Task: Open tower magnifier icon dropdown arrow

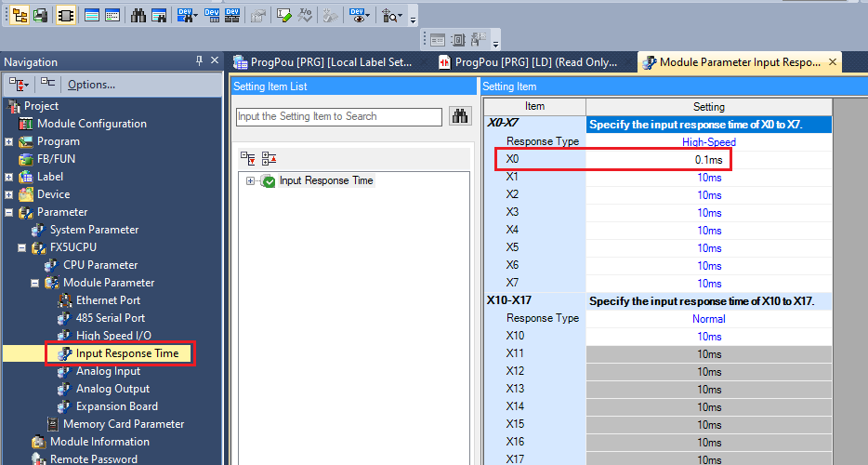Action: point(400,17)
